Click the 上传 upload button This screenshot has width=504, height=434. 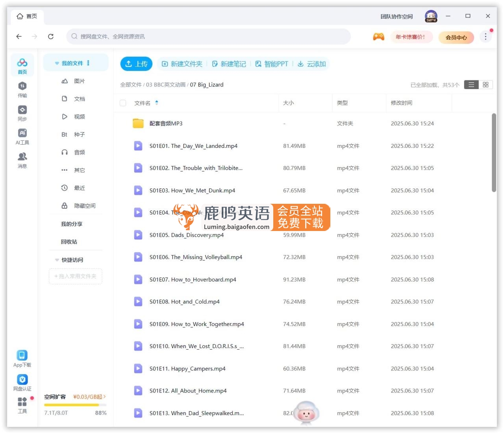pyautogui.click(x=136, y=63)
